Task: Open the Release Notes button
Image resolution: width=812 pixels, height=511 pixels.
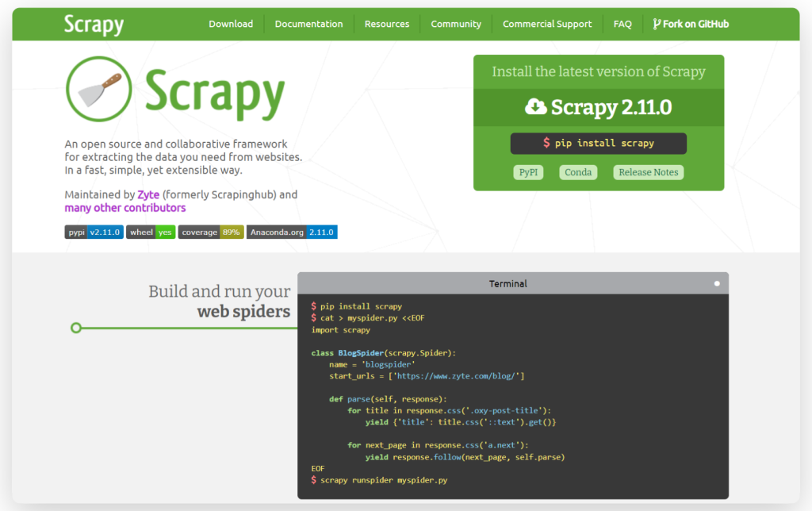Action: [649, 172]
